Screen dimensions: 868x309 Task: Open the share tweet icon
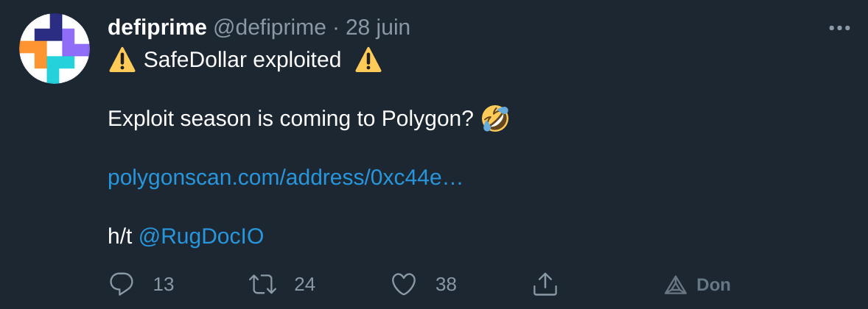(545, 284)
